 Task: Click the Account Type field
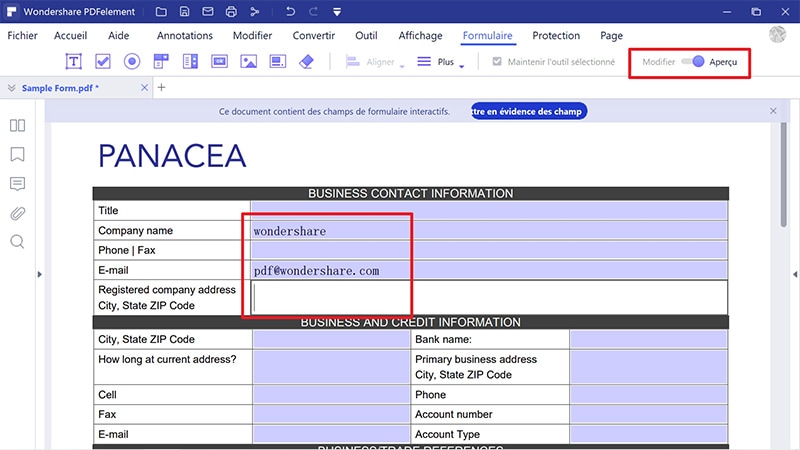tap(648, 434)
